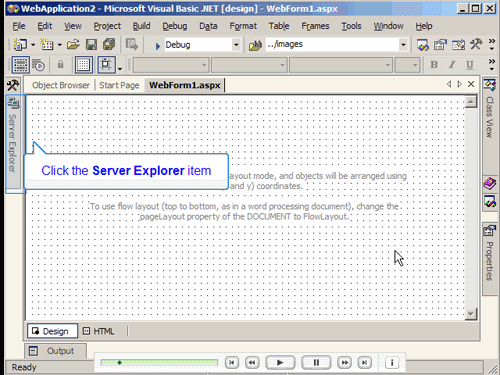Open the View menu
The height and width of the screenshot is (375, 500).
(73, 26)
